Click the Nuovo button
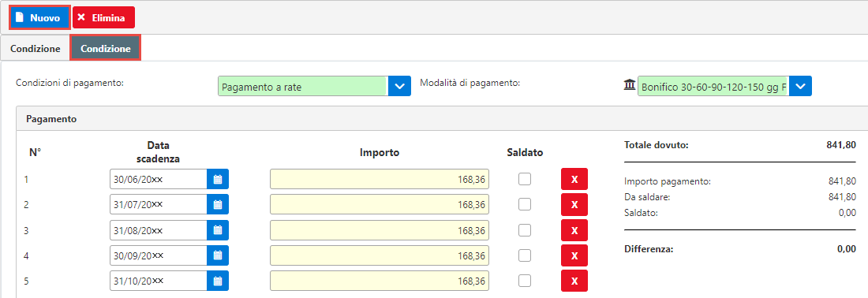This screenshot has height=298, width=868. [x=39, y=17]
